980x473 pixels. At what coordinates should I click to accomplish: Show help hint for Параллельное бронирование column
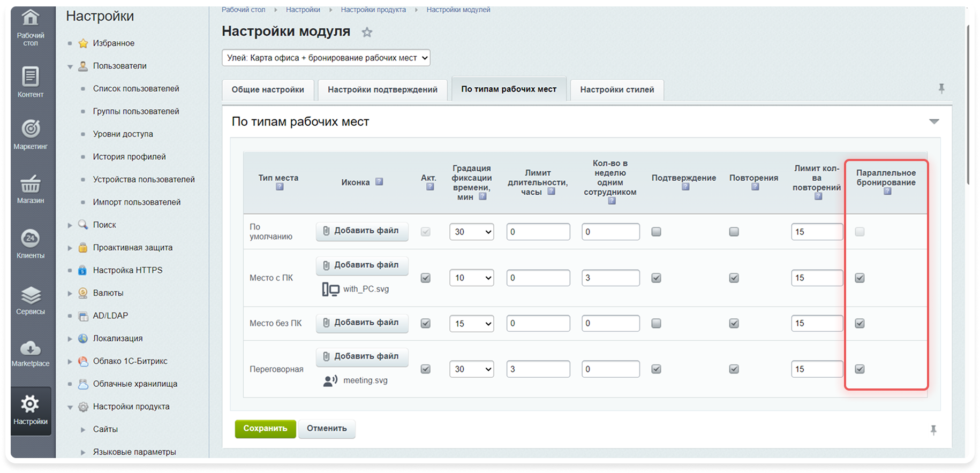[887, 191]
